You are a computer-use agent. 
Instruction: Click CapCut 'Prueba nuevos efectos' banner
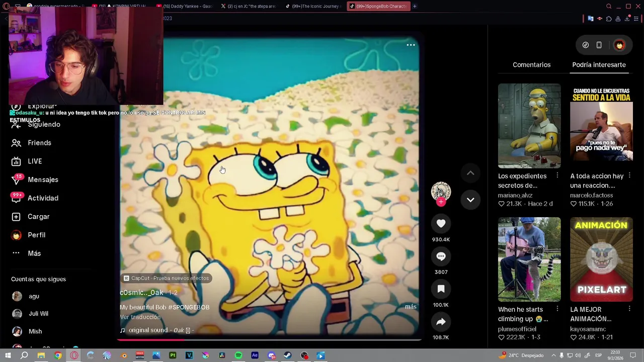(x=166, y=278)
